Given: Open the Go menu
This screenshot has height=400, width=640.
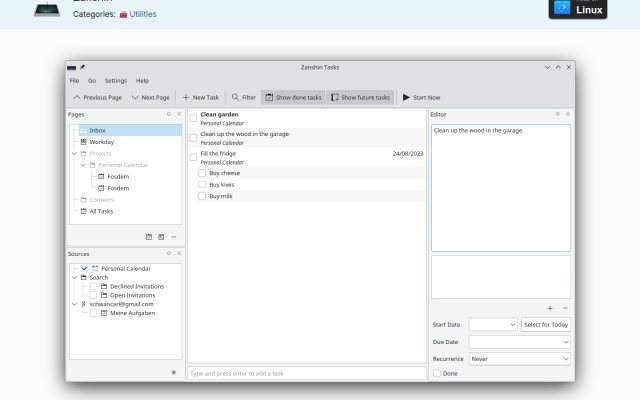Looking at the screenshot, I should pyautogui.click(x=92, y=81).
